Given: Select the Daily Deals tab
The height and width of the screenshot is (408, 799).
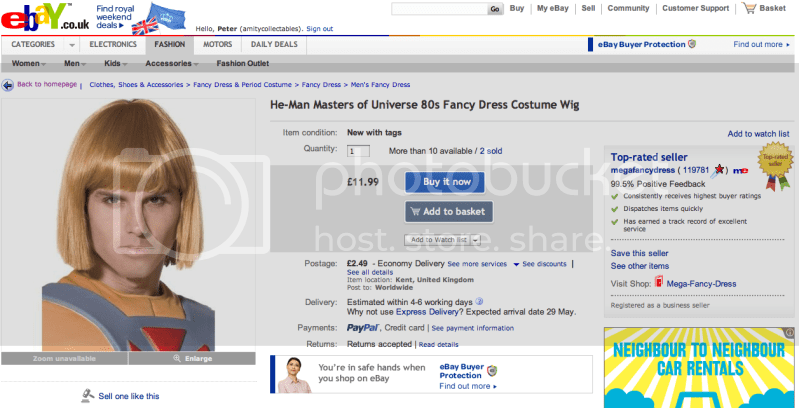Looking at the screenshot, I should pos(274,44).
